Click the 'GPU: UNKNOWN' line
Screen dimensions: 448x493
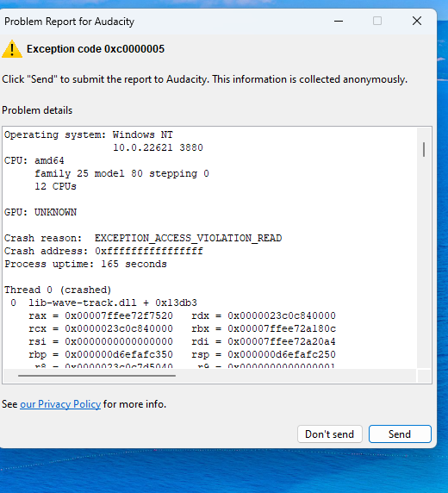pyautogui.click(x=40, y=212)
